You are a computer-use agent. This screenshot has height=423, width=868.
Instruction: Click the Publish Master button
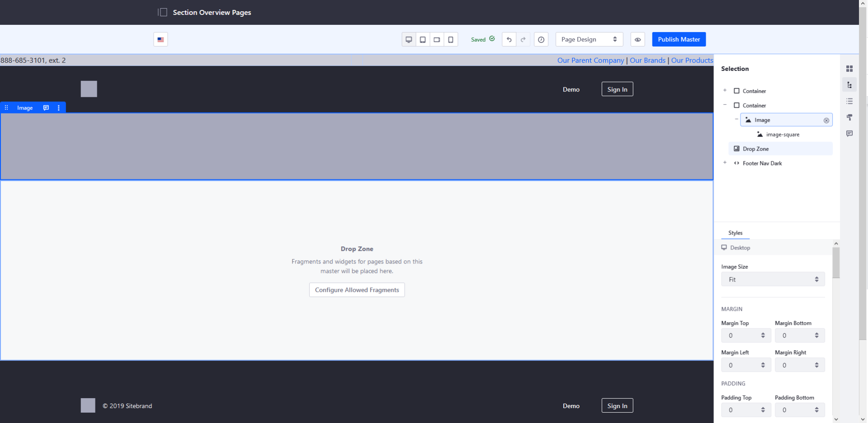[x=679, y=40]
